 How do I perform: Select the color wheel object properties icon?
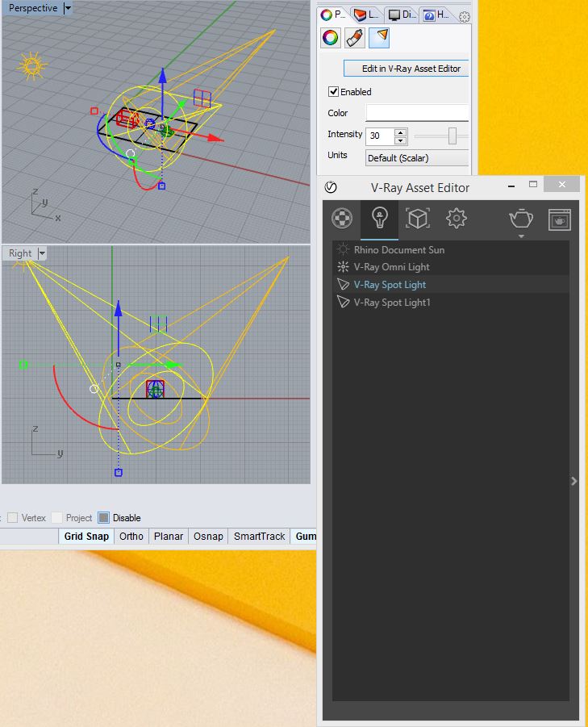click(331, 38)
